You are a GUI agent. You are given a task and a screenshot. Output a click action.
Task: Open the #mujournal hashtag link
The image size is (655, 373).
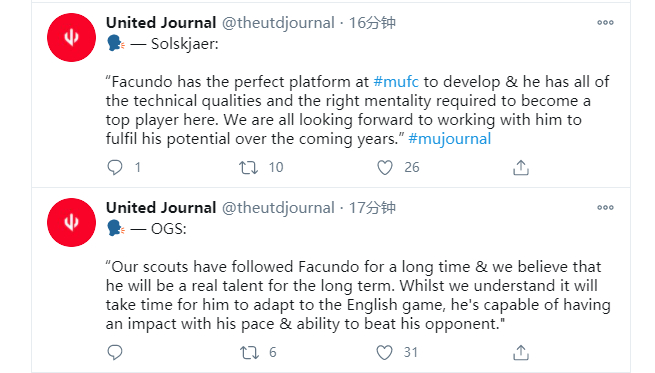449,139
